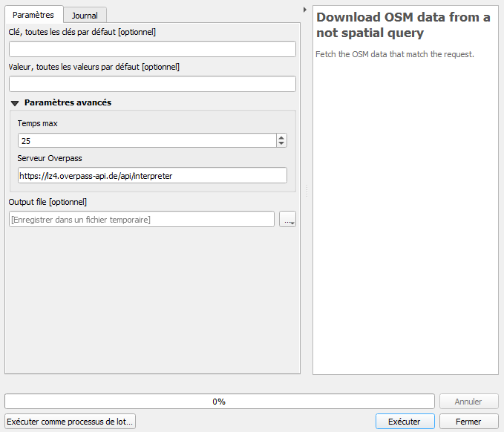Click the Output file path field
The image size is (504, 432).
click(141, 219)
